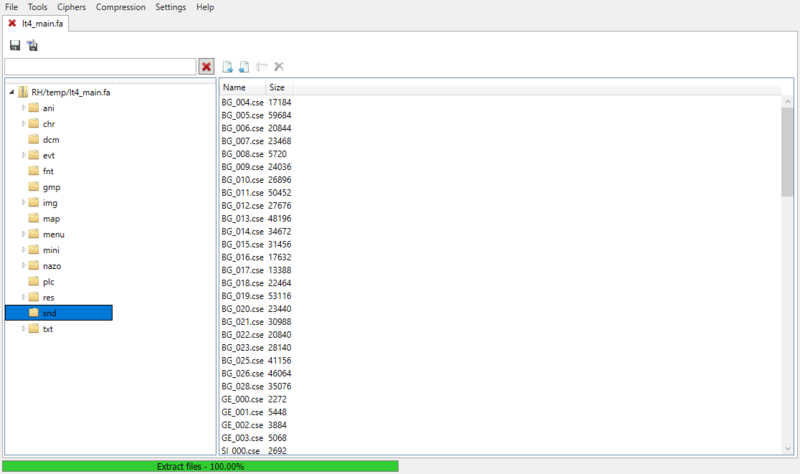Sort files by Size column header
800x474 pixels.
(x=277, y=88)
